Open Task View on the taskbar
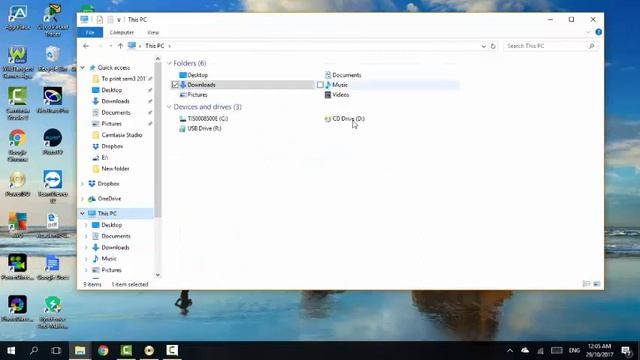The image size is (640, 360). [x=56, y=351]
